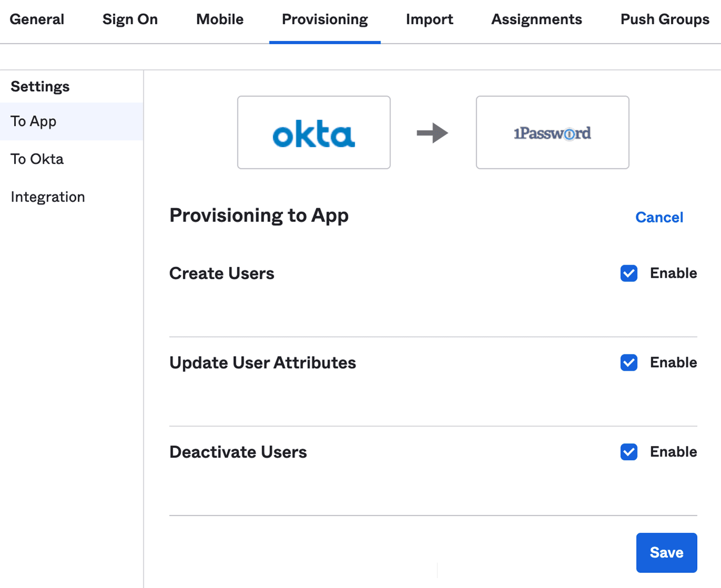Open the Mobile tab
721x588 pixels.
click(219, 19)
